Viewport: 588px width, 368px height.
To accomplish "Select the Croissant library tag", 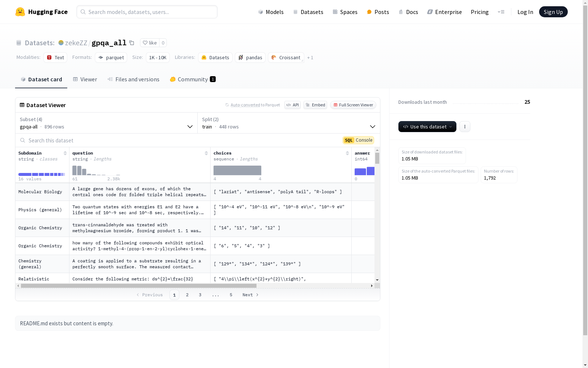I will pyautogui.click(x=286, y=57).
